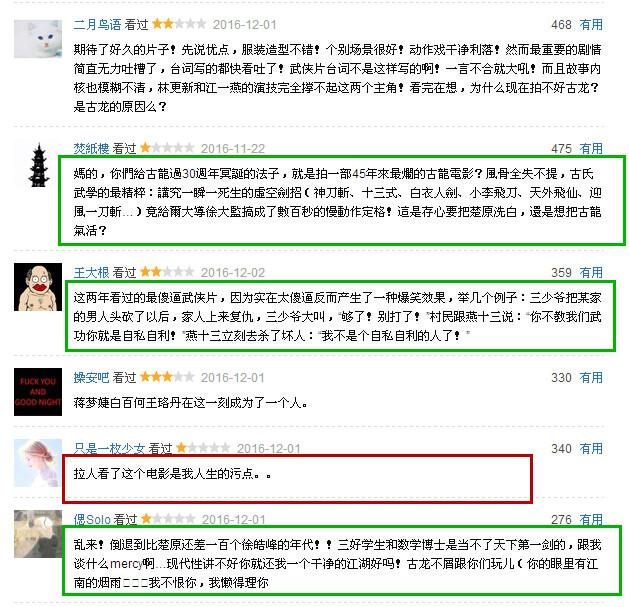Viewport: 629px width, 607px height.
Task: Open user profile 王大根
Action: (x=91, y=273)
